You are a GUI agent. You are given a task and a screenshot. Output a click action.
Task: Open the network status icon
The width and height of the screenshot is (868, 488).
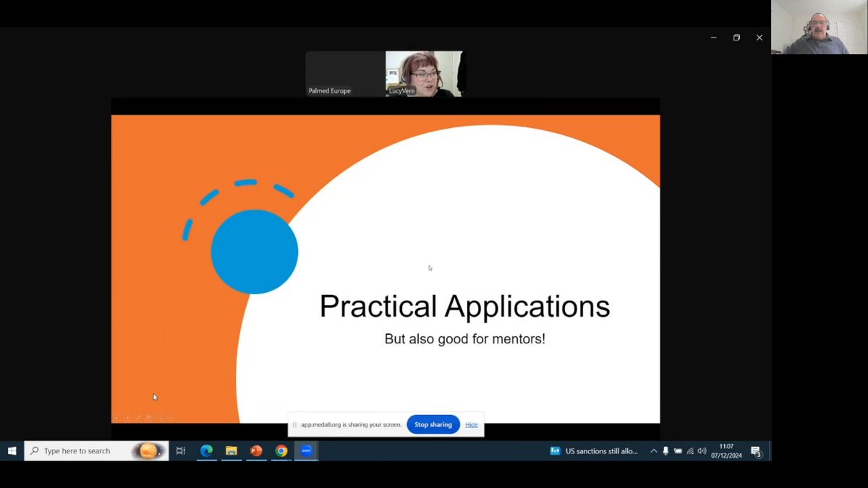[690, 451]
